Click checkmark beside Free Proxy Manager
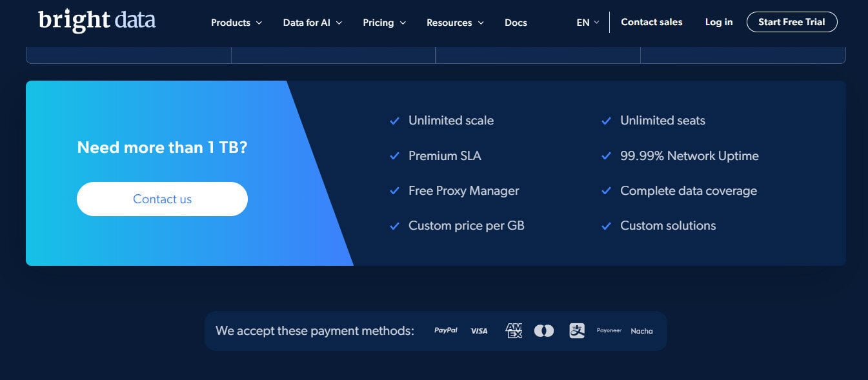Viewport: 868px width, 380px height. [394, 191]
